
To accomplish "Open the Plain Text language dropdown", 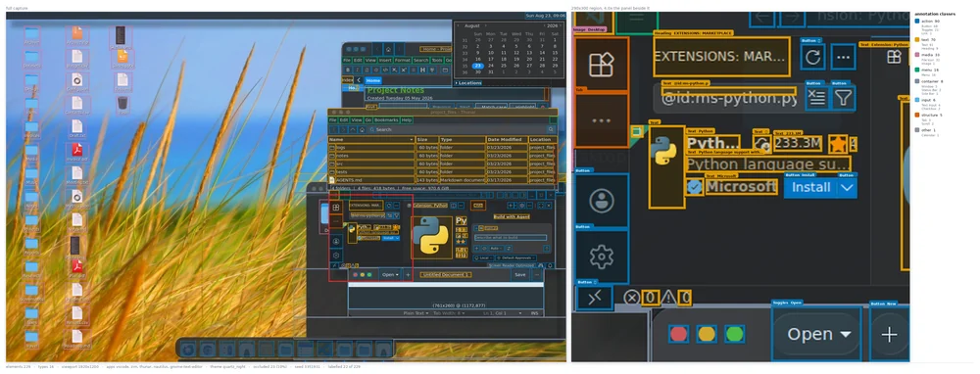I will click(415, 313).
